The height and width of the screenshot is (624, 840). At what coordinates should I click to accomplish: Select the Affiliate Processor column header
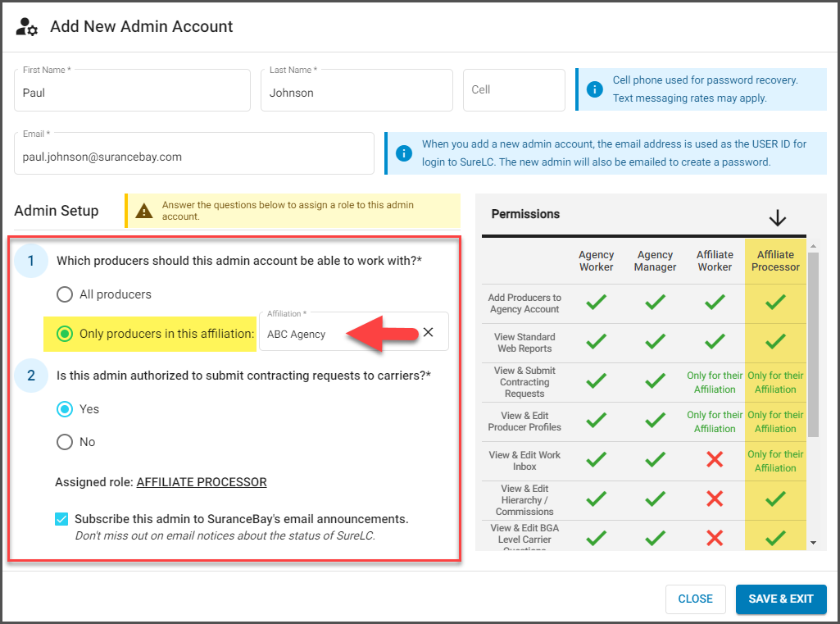[x=774, y=262]
